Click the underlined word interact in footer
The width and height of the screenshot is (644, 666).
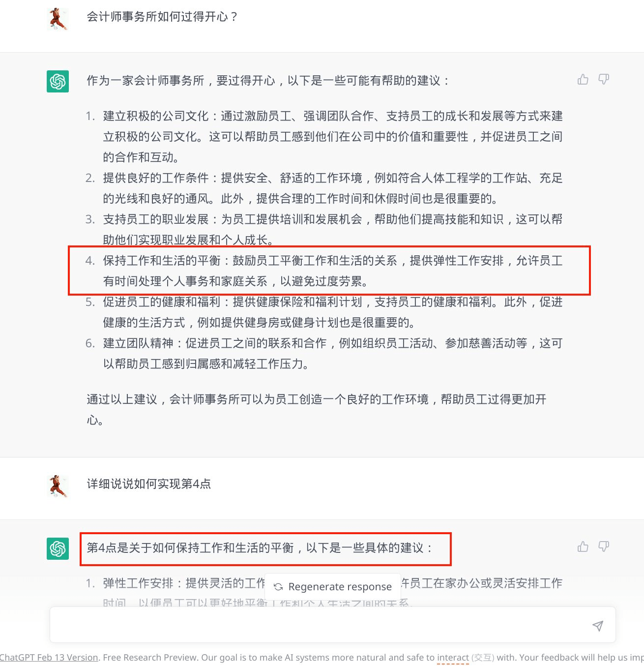(x=453, y=657)
